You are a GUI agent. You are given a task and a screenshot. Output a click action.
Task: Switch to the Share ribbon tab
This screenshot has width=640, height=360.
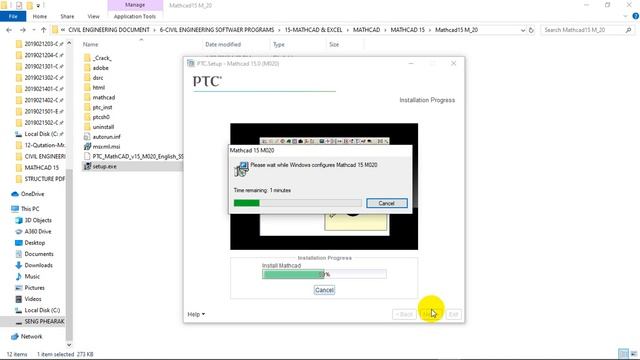[x=67, y=16]
